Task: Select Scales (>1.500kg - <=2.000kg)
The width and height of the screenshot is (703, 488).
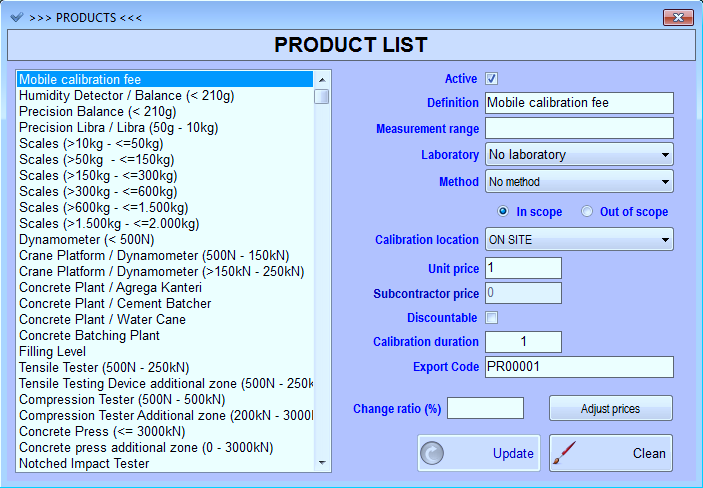Action: click(165, 223)
